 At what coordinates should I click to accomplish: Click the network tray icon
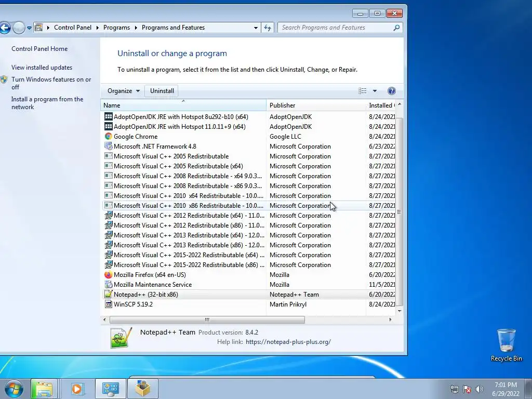click(x=454, y=389)
